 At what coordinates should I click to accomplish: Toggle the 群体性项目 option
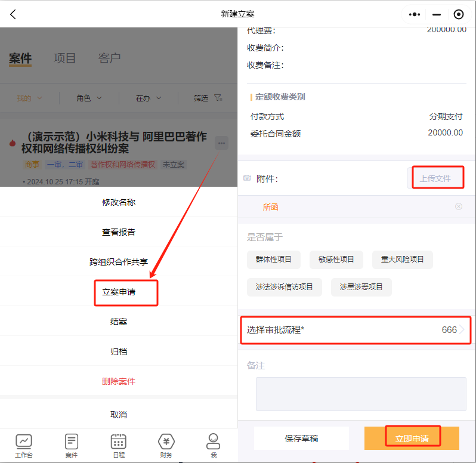coord(275,260)
